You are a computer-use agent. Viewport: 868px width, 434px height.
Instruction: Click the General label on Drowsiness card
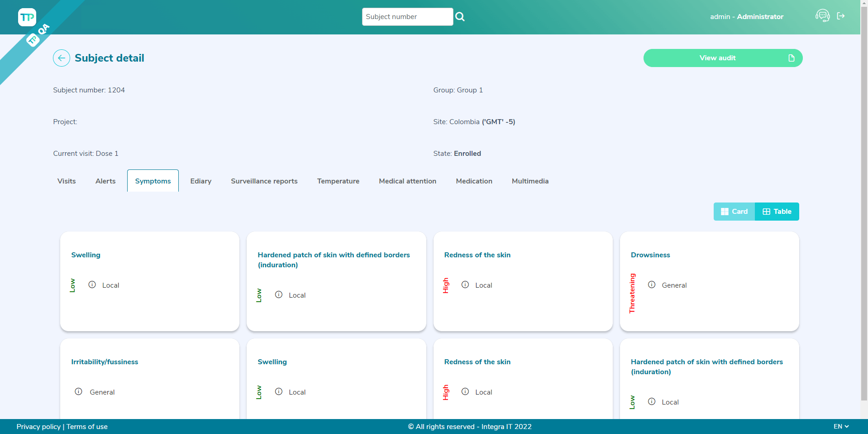pyautogui.click(x=674, y=285)
